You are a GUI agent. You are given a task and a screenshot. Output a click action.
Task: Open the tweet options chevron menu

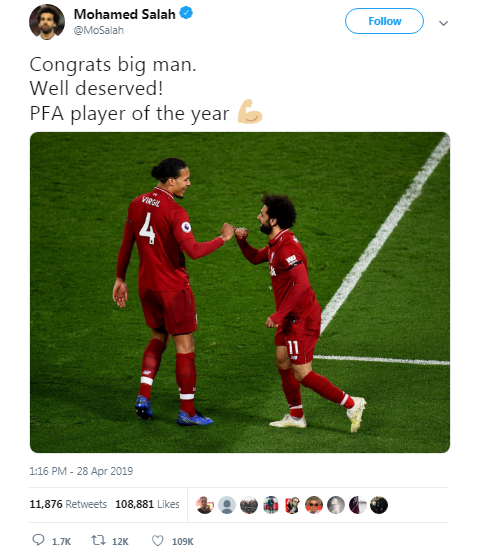[443, 23]
